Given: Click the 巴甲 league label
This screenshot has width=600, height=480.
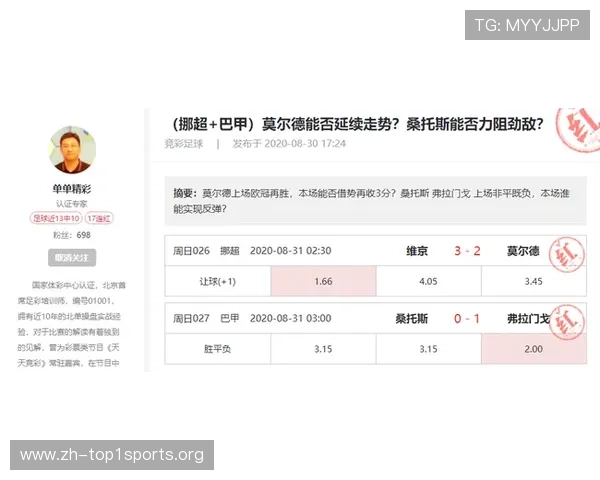Looking at the screenshot, I should click(230, 318).
